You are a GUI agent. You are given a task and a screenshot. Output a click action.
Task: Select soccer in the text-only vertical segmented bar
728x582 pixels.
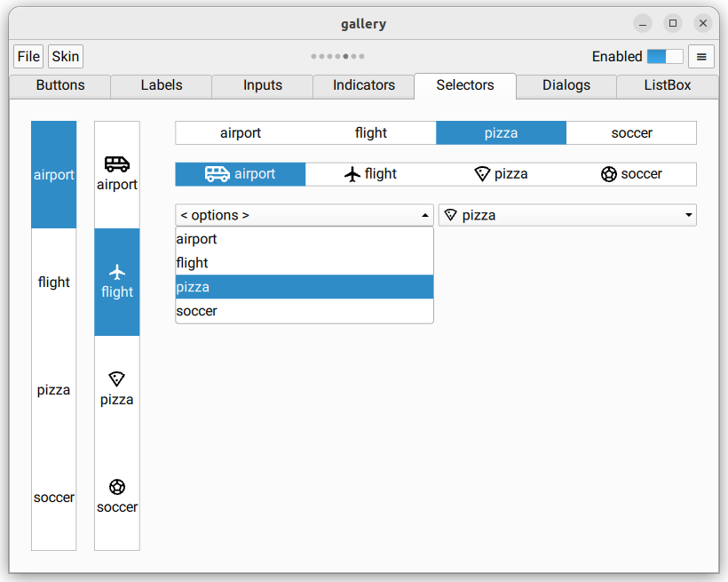pos(54,497)
